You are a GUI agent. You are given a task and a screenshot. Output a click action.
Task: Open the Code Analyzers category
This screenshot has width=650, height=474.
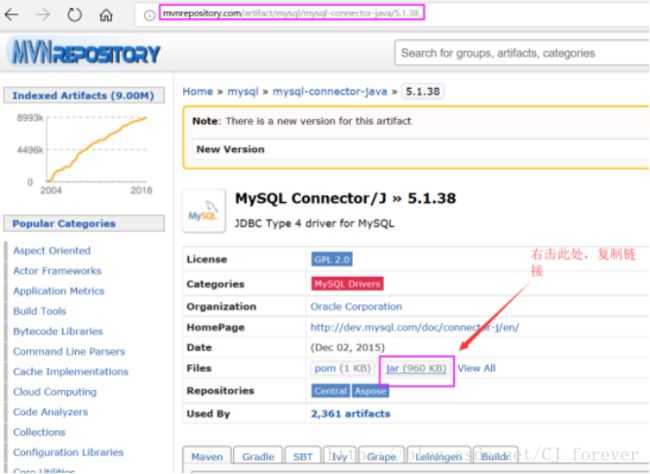coord(50,412)
